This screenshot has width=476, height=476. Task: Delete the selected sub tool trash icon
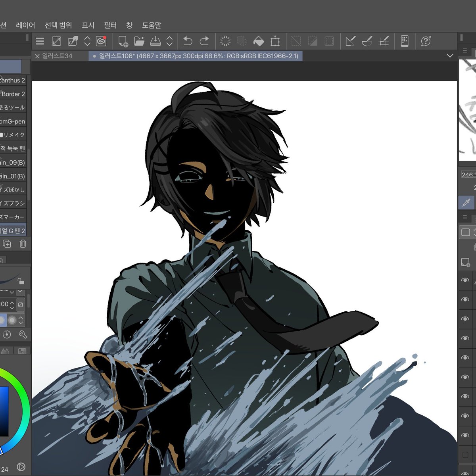click(x=23, y=244)
